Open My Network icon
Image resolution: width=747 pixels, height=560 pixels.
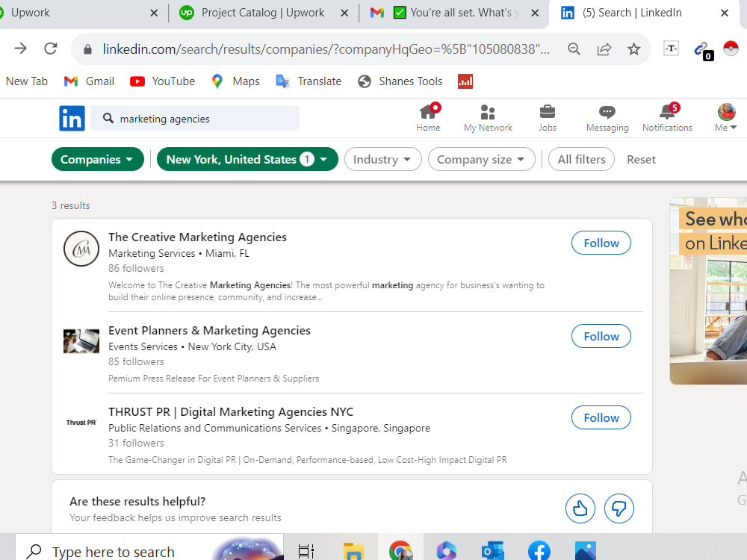click(488, 118)
